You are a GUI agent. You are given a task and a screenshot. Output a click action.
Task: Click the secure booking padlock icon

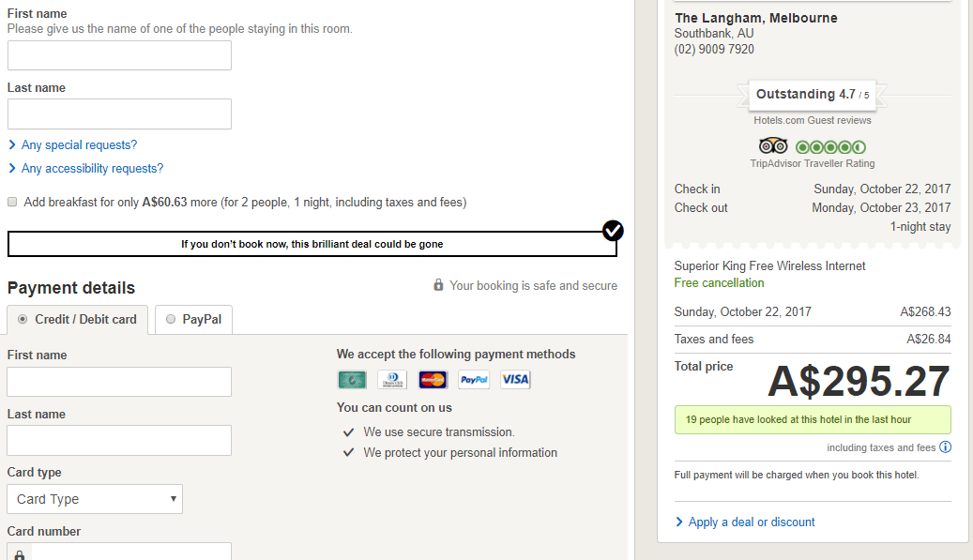pyautogui.click(x=438, y=285)
